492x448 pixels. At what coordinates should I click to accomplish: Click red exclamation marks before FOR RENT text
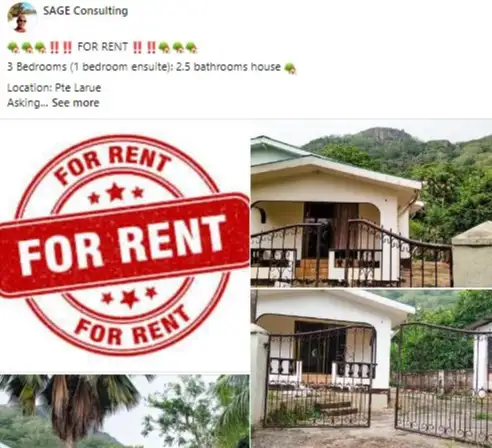tap(61, 47)
